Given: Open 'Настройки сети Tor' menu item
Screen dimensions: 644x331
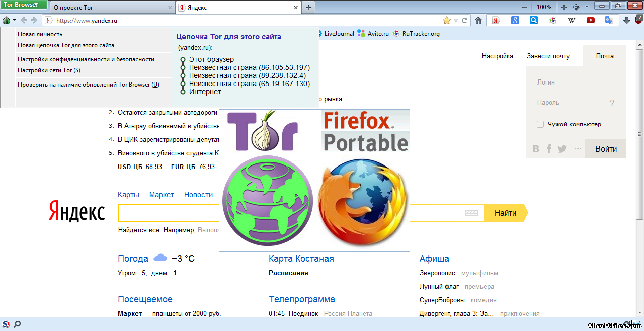Looking at the screenshot, I should [49, 70].
